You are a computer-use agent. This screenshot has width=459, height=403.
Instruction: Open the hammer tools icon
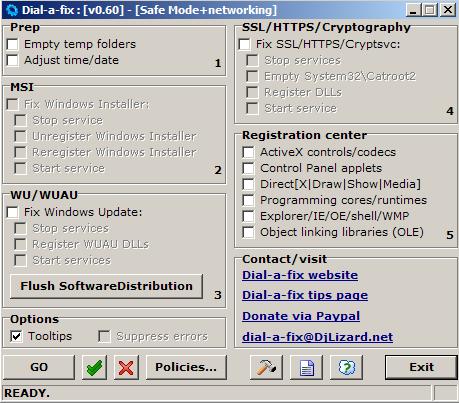tap(266, 367)
